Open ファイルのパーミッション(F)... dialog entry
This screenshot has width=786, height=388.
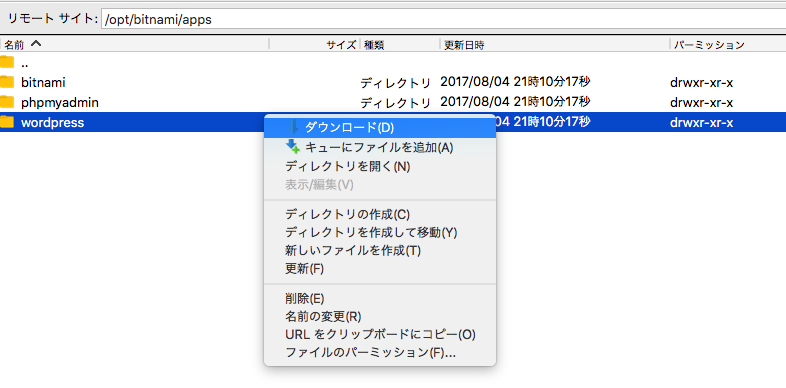tap(379, 352)
